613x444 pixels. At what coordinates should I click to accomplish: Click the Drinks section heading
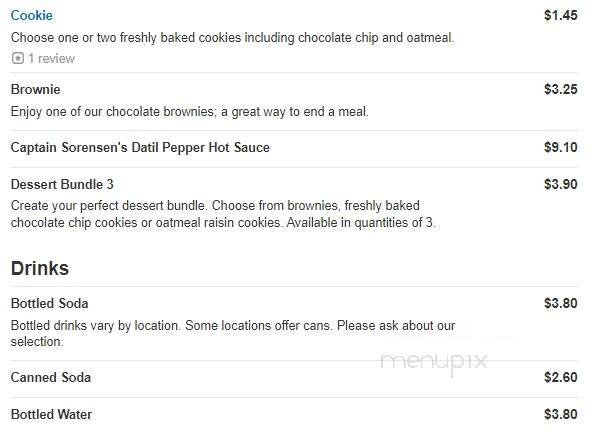[39, 269]
